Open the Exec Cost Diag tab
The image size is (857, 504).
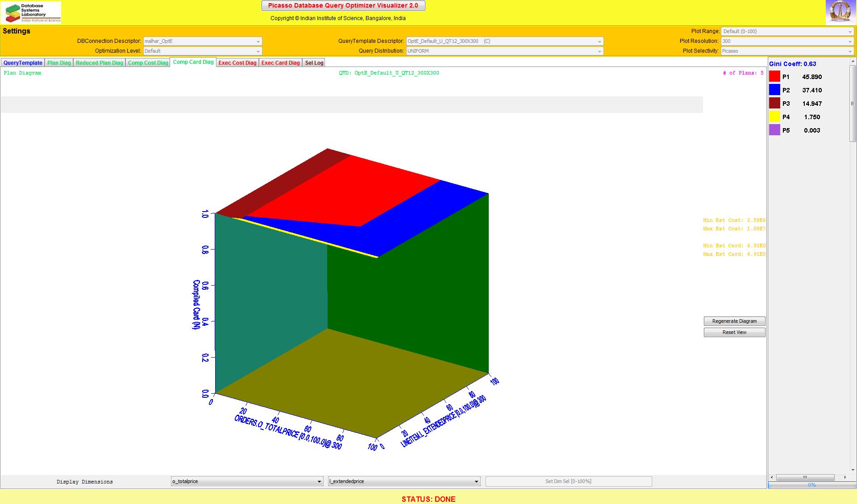(237, 63)
